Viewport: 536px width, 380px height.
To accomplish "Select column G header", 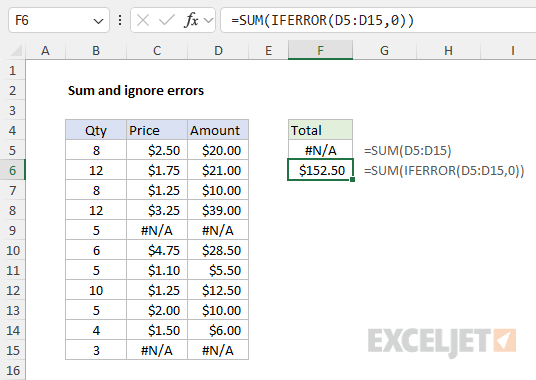I will click(384, 51).
